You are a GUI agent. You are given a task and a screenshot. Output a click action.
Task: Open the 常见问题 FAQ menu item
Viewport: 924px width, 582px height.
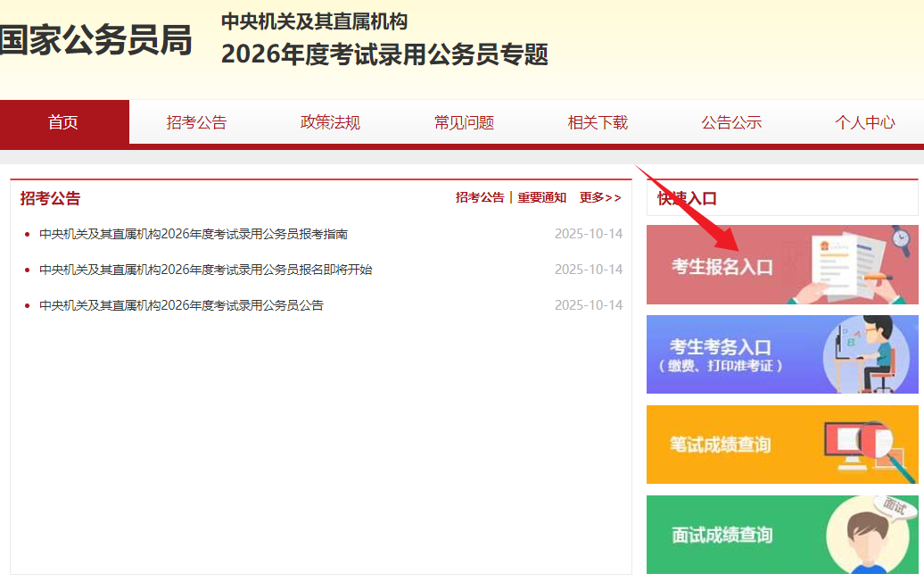464,122
